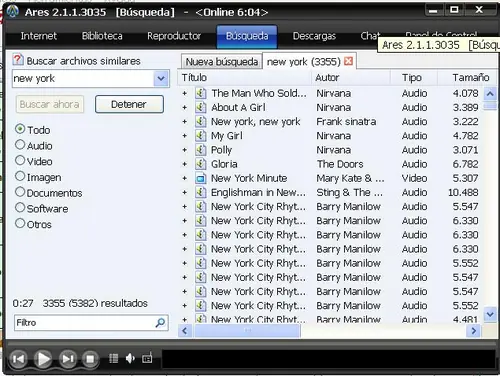Sort results by Autor column header

(x=351, y=78)
